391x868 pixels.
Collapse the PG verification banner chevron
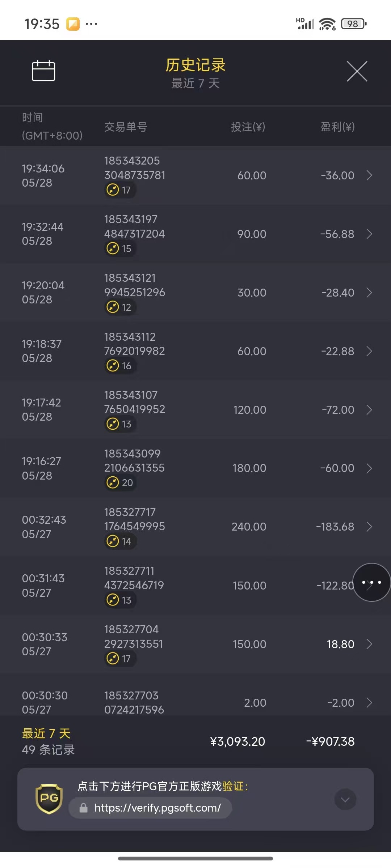pos(345,799)
